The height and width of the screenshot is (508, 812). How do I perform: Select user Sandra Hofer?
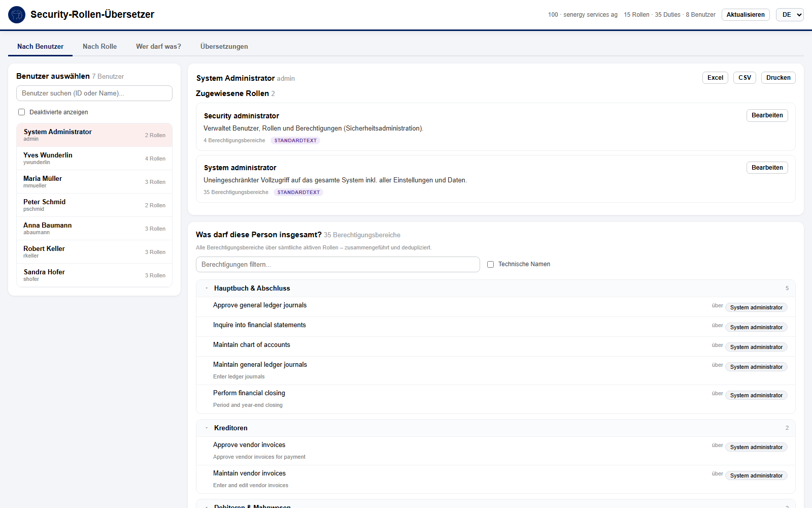pyautogui.click(x=94, y=275)
